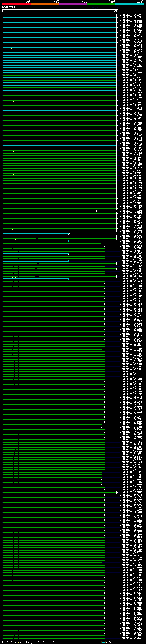The height and width of the screenshot is (644, 146).
Task: Select hit label UniRef100_B0F572
Action: (x=131, y=495)
